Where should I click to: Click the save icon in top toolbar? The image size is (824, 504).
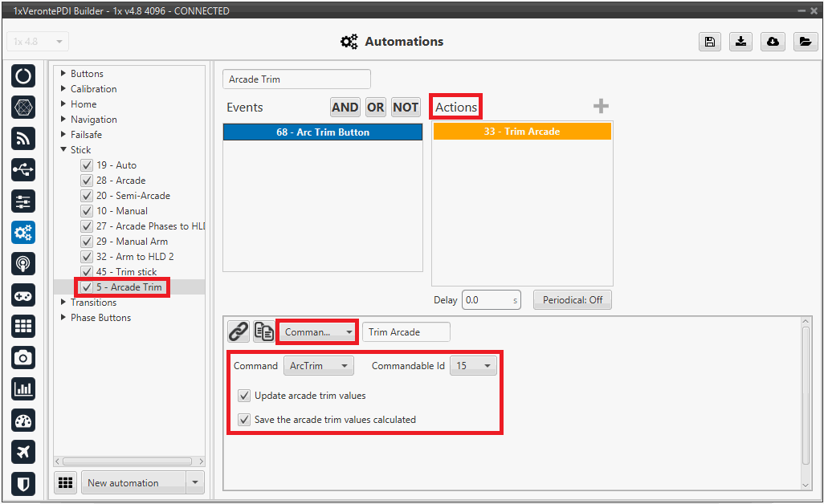pyautogui.click(x=709, y=42)
